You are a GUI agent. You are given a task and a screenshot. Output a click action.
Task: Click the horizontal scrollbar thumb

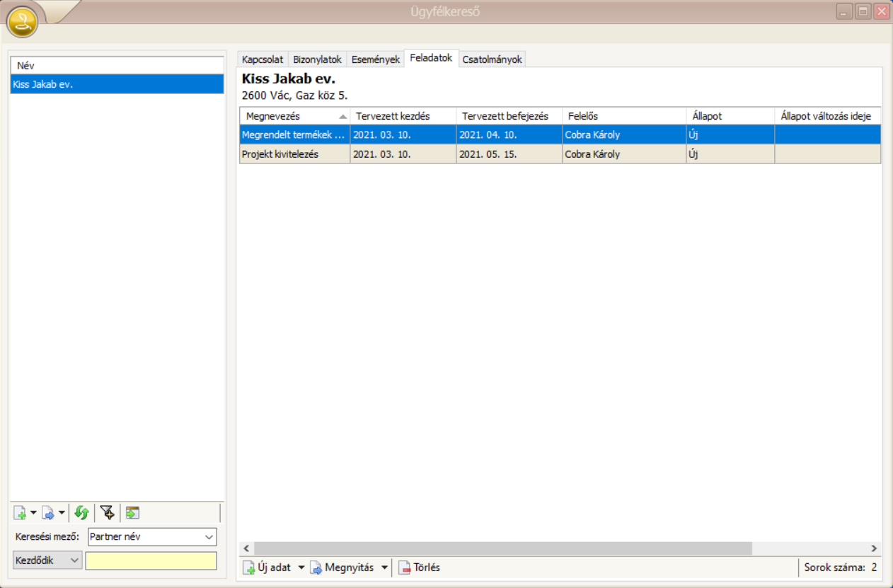click(x=503, y=548)
